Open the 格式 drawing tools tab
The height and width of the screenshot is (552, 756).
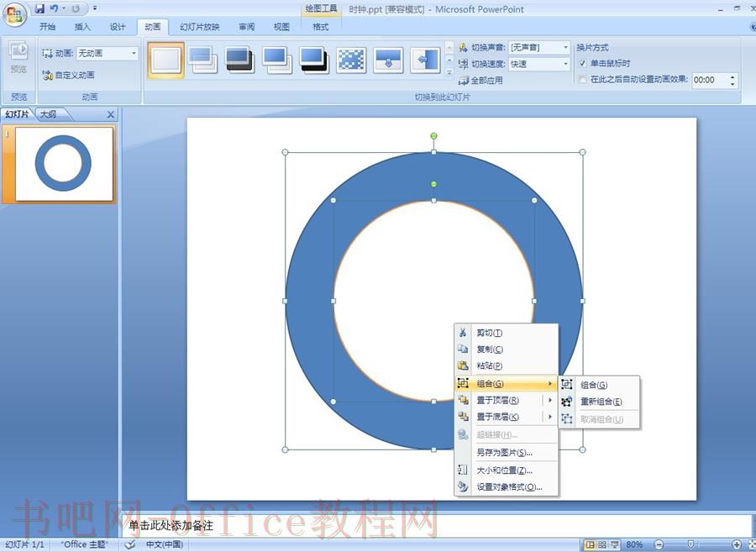(321, 27)
